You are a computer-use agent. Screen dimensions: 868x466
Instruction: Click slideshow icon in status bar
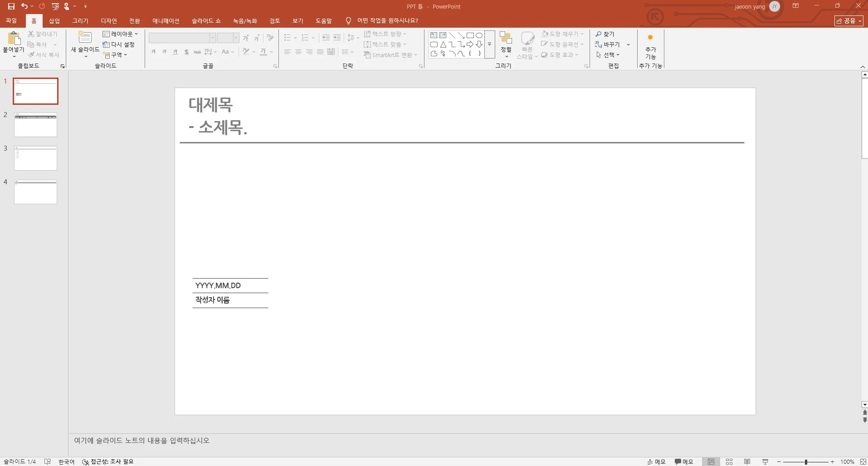(x=766, y=461)
